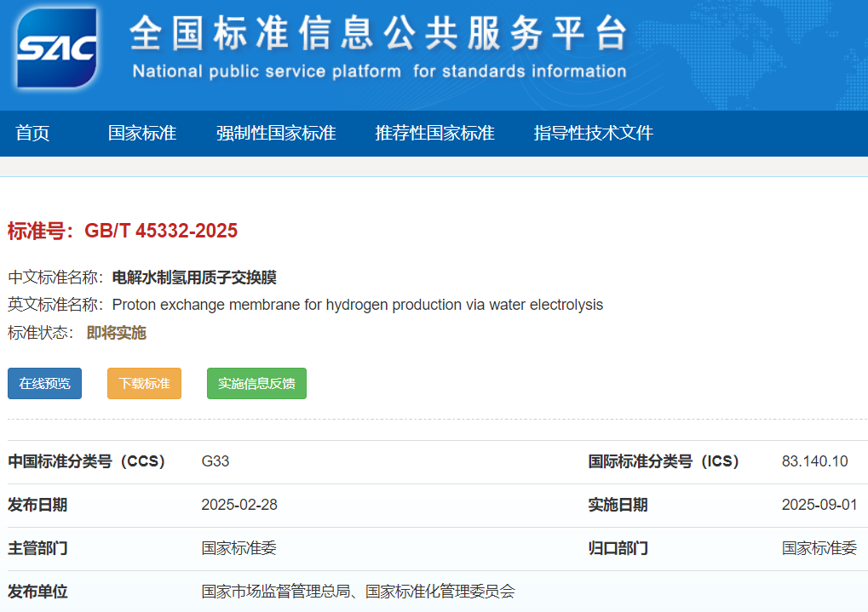Select 强制性国家标准 in the navigation bar
The image size is (868, 612).
point(275,134)
